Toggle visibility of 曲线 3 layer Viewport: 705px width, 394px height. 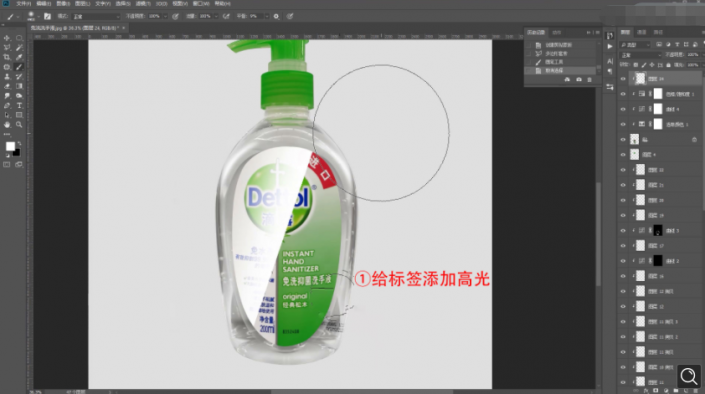coord(623,231)
